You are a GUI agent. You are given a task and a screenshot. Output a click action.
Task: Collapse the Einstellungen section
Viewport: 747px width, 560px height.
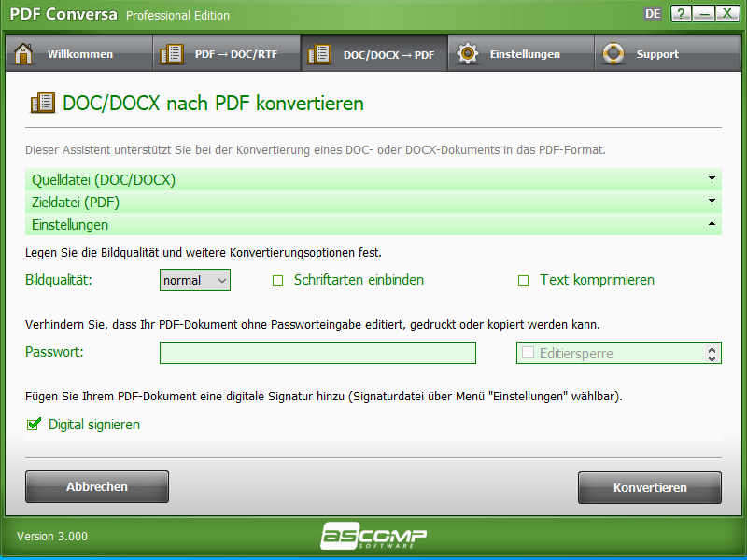373,224
